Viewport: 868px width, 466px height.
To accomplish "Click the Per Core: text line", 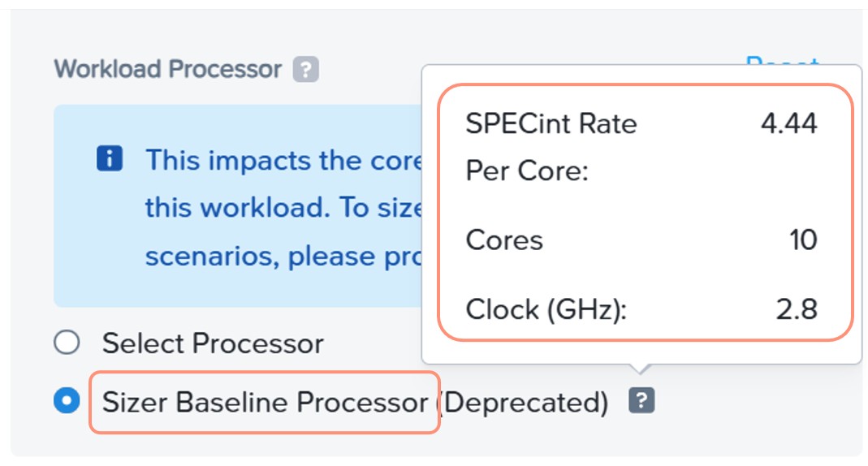I will pos(527,171).
